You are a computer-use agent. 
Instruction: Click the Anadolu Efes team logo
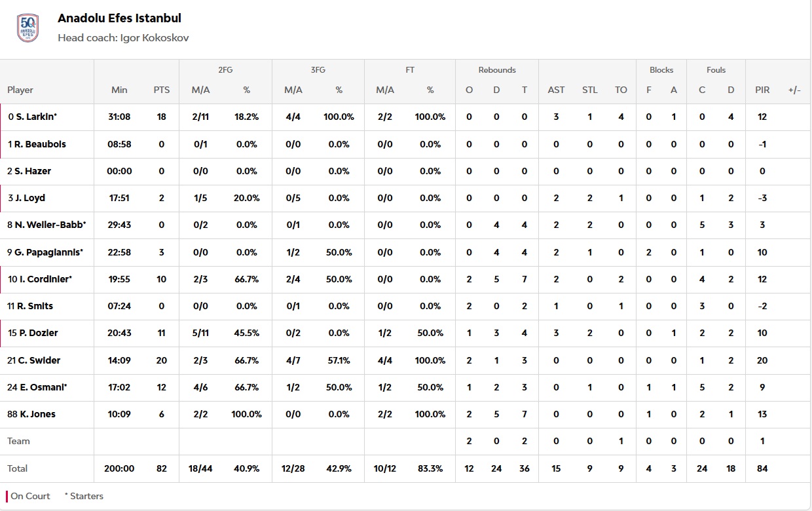pyautogui.click(x=28, y=28)
